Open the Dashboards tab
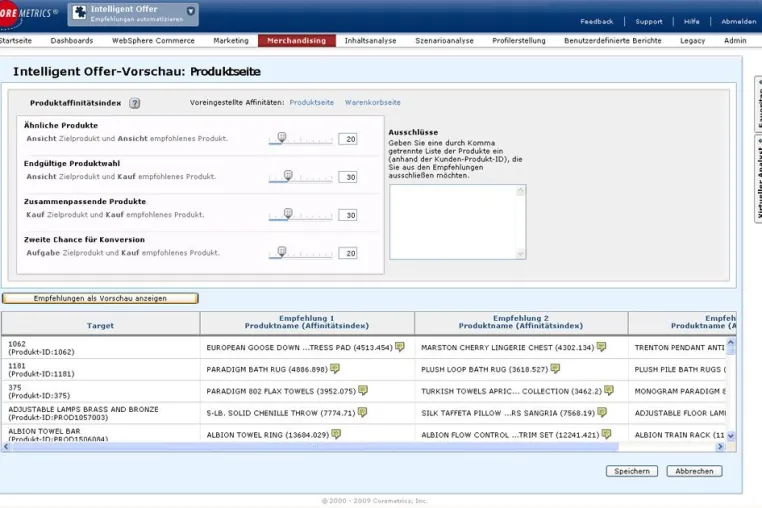Image resolution: width=762 pixels, height=508 pixels. click(72, 41)
